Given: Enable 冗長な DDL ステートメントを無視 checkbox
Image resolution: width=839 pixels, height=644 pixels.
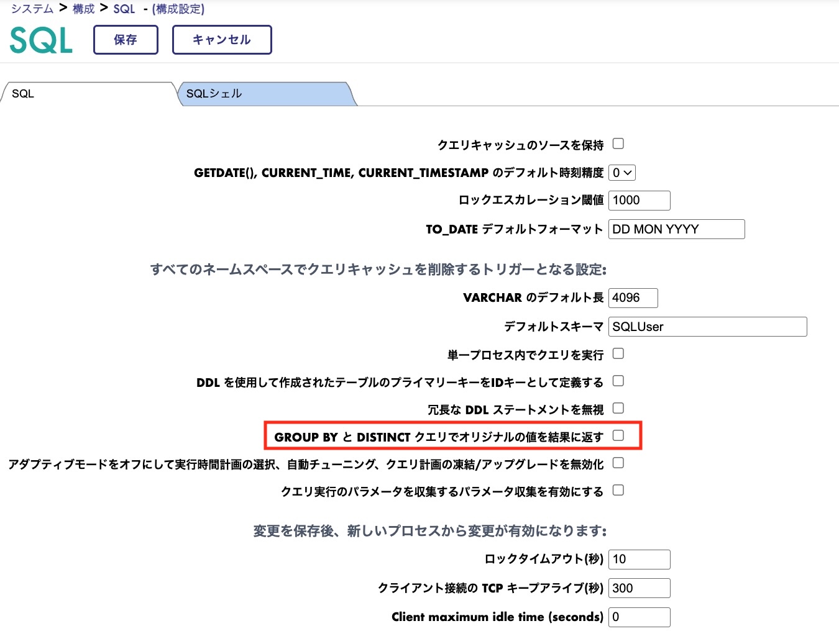Looking at the screenshot, I should click(618, 408).
